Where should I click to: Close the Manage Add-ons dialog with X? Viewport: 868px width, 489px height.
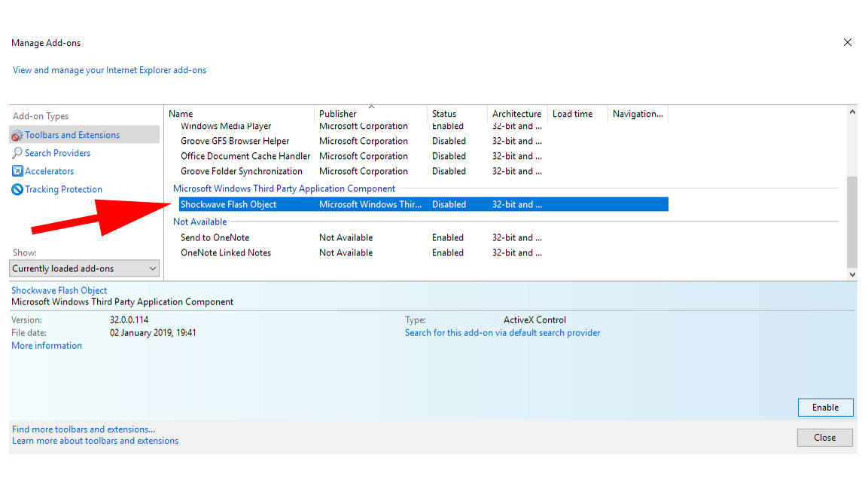848,43
